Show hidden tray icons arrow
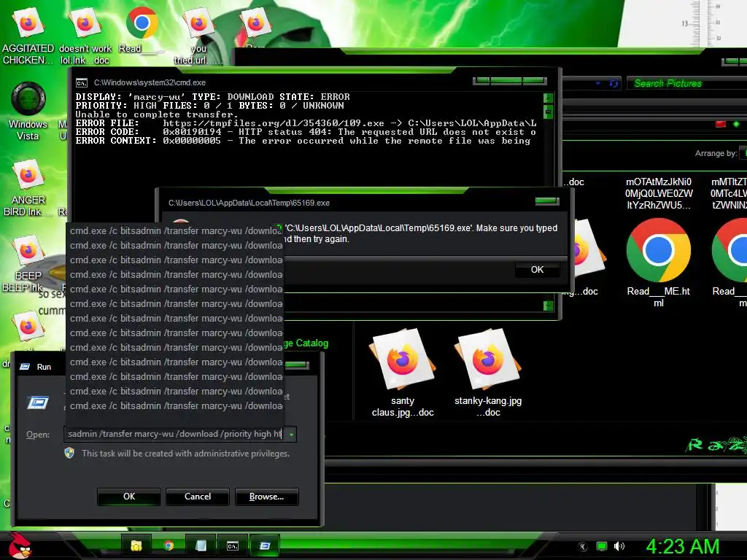This screenshot has width=747, height=560. pyautogui.click(x=583, y=547)
